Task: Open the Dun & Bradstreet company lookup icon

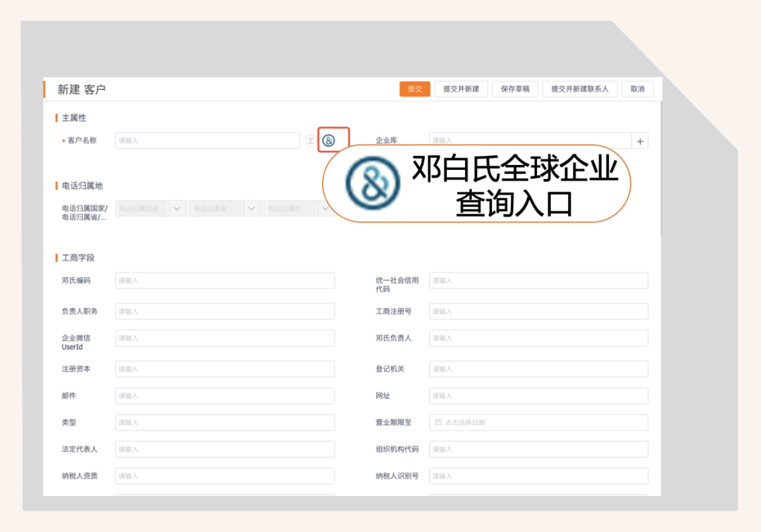Action: pyautogui.click(x=328, y=141)
